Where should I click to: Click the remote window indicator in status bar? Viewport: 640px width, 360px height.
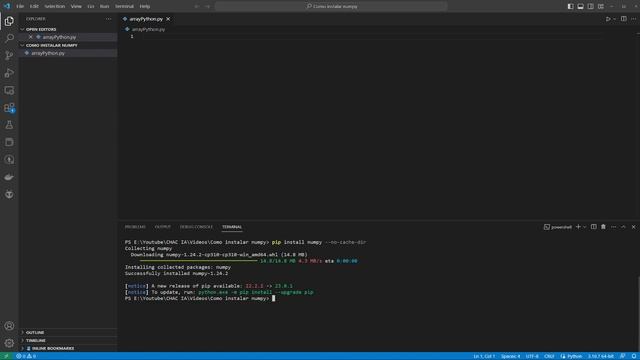[6, 356]
